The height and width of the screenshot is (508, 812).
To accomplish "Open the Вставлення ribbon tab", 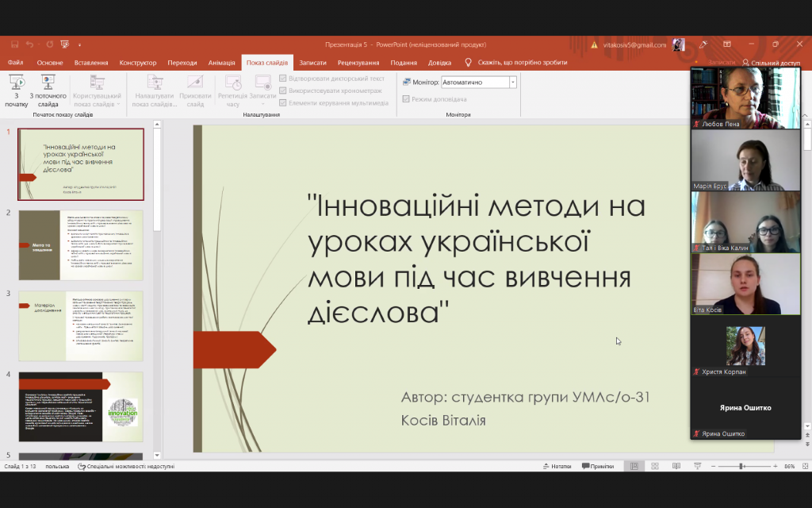I will tap(91, 63).
